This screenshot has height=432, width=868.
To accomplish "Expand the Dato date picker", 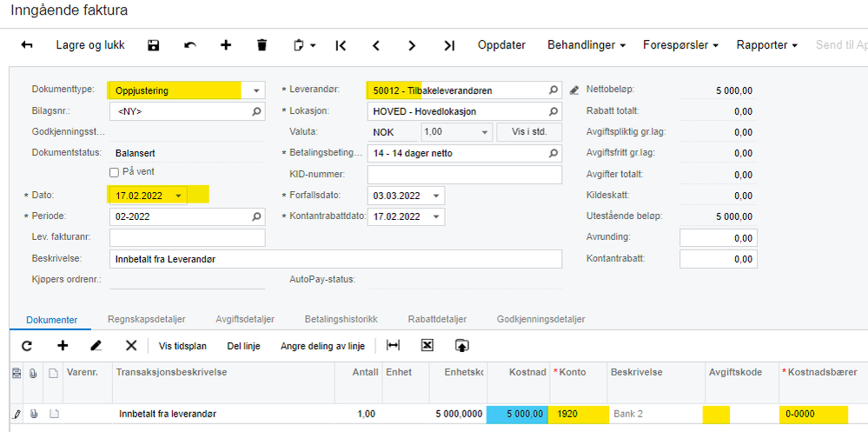I will point(178,196).
